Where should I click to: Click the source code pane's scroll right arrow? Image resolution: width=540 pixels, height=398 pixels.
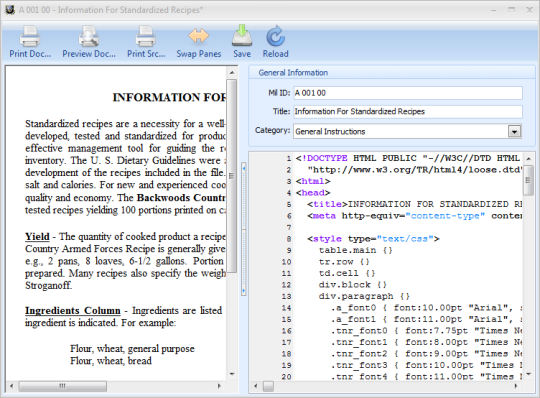coord(516,386)
